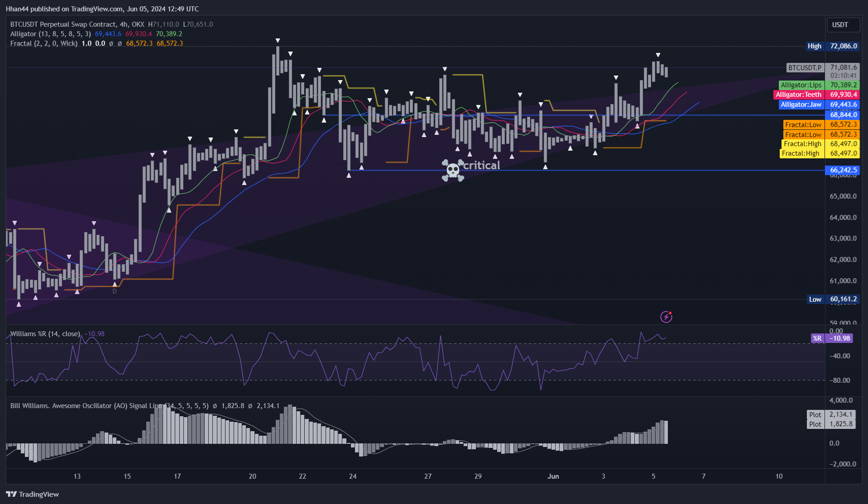
Task: Click the High 72,086.0 label
Action: [832, 46]
